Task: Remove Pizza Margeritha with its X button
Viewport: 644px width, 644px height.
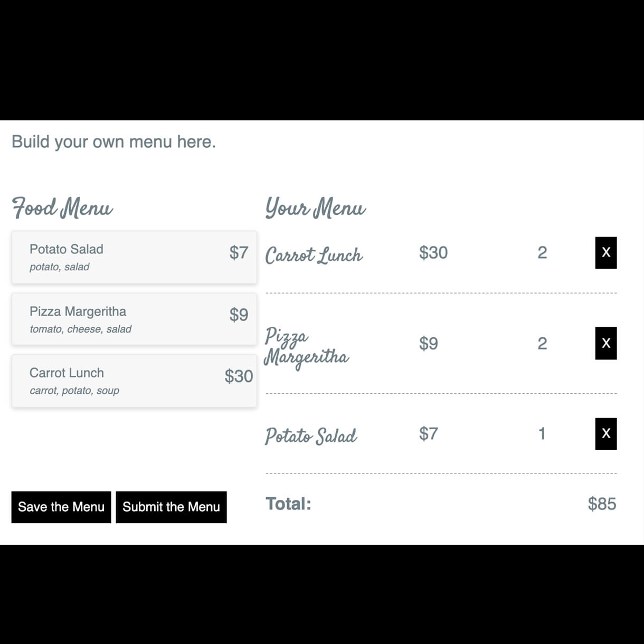Action: tap(606, 343)
